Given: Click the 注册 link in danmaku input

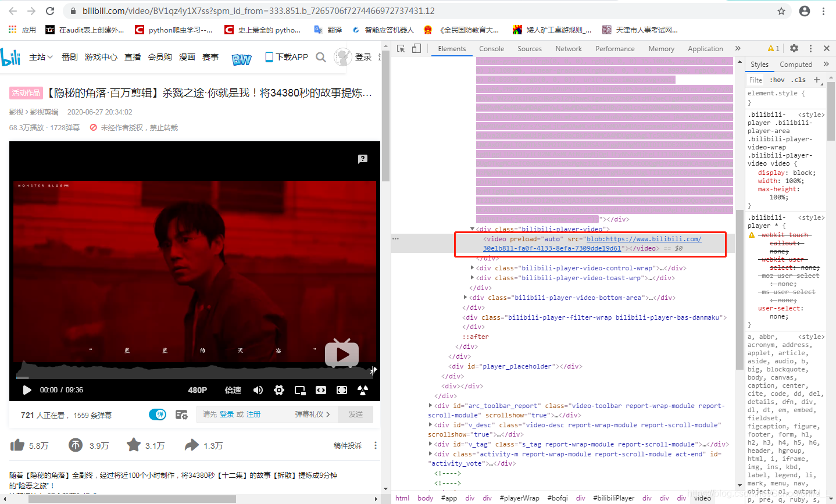Looking at the screenshot, I should 253,414.
